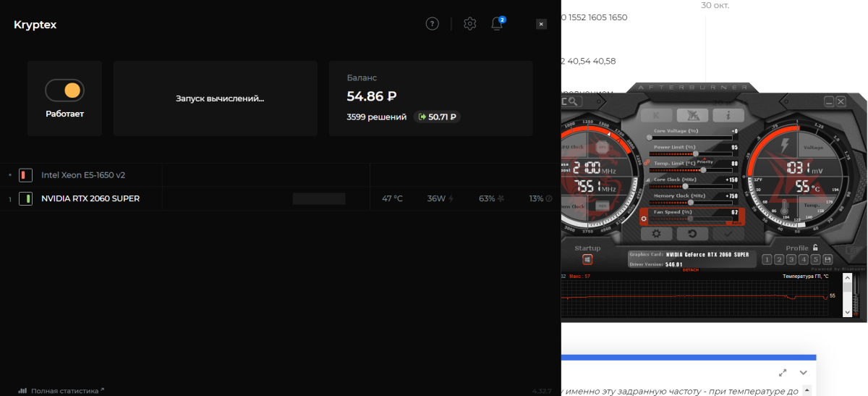The width and height of the screenshot is (868, 396).
Task: Collapse the background panel chevron down
Action: (x=803, y=372)
